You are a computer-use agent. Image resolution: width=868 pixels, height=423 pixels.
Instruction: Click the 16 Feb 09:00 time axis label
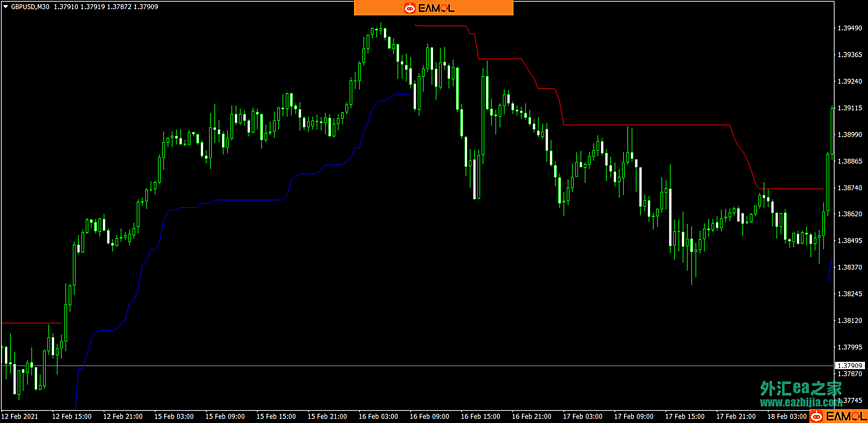tap(429, 417)
